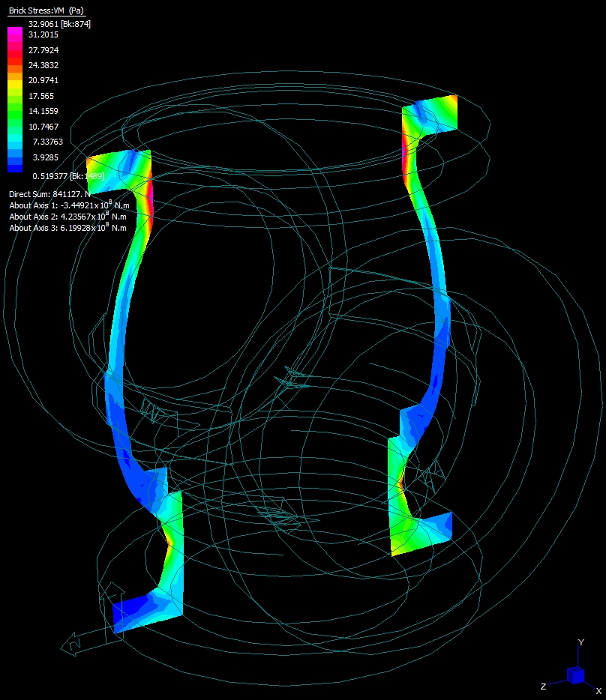Click the lower right flange stress section
This screenshot has height=700, width=606.
(420, 532)
